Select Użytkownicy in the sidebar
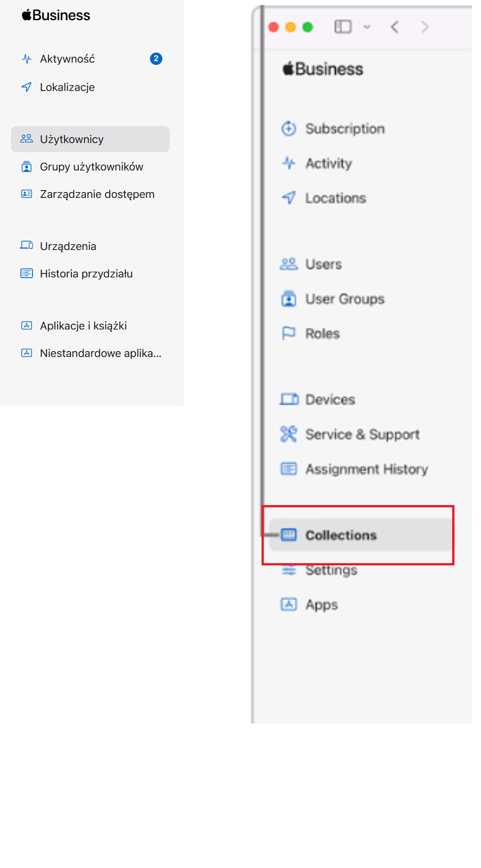481x868 pixels. (x=72, y=139)
